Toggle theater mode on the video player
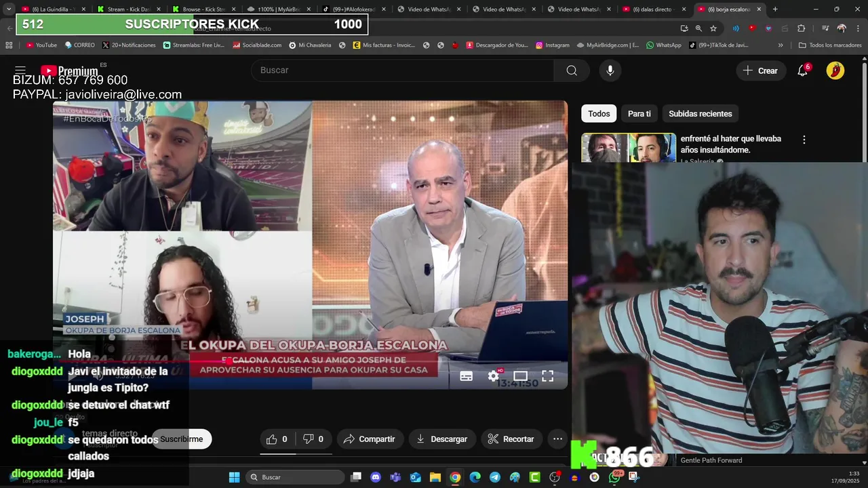 point(521,376)
